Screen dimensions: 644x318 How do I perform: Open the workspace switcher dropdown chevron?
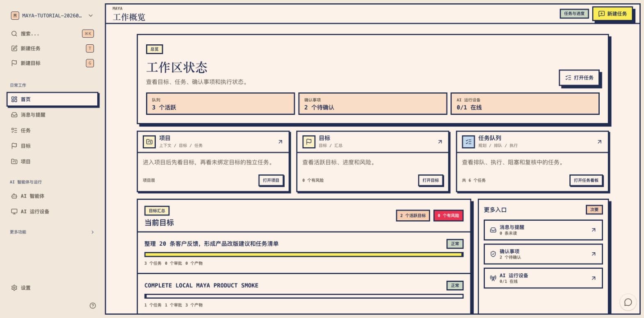coord(91,16)
